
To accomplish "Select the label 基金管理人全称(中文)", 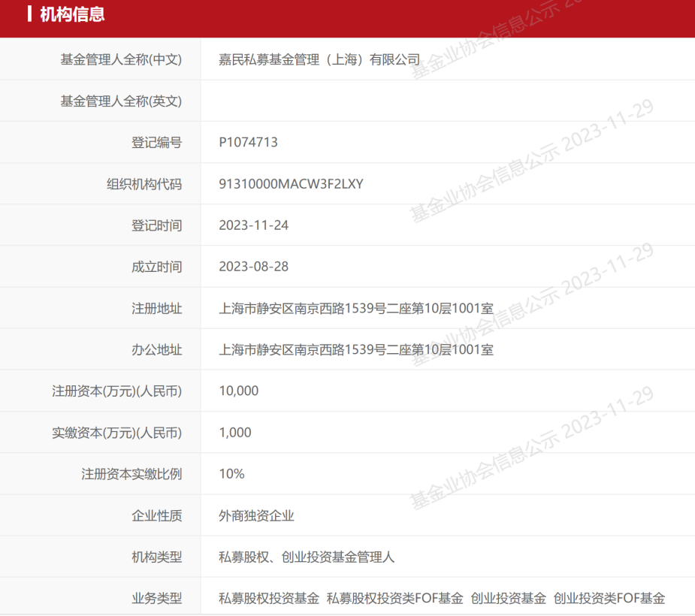I will click(x=121, y=59).
